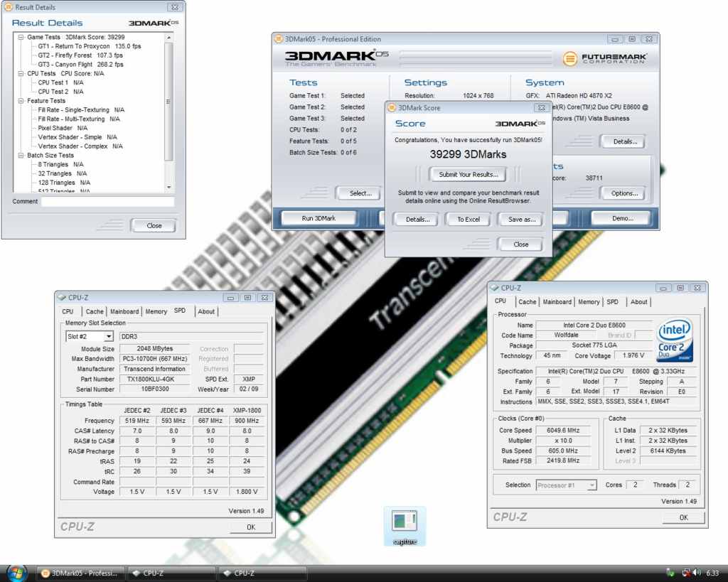Click Demo button in 3DMark05
Viewport: 728px width, 582px height.
pos(622,218)
